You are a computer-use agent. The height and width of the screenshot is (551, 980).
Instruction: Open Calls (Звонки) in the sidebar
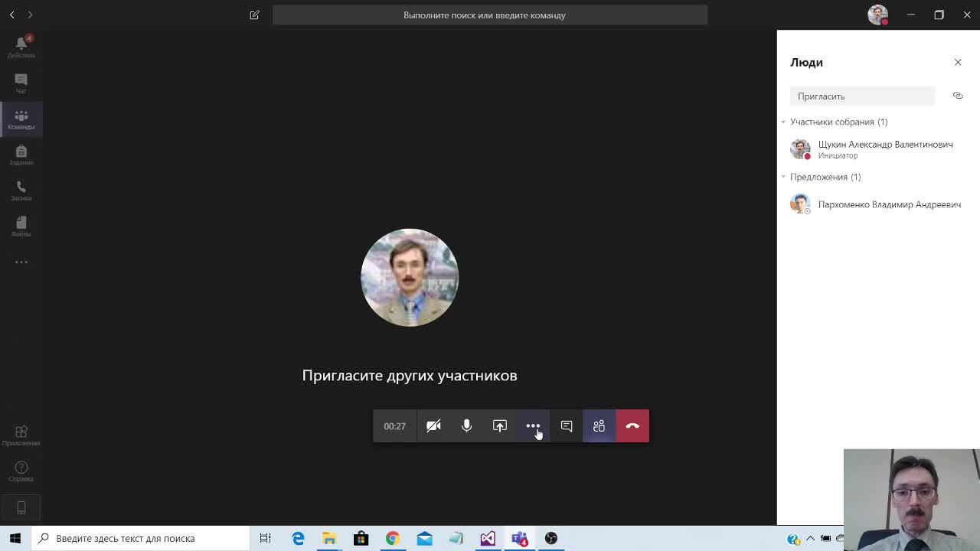[x=21, y=191]
